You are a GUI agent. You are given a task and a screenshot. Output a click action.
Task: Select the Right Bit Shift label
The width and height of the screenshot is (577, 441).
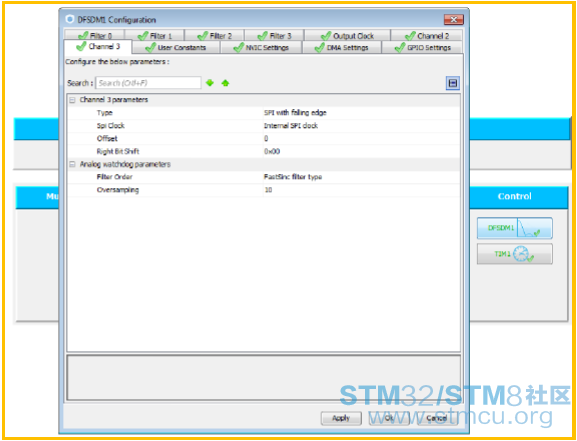point(118,151)
